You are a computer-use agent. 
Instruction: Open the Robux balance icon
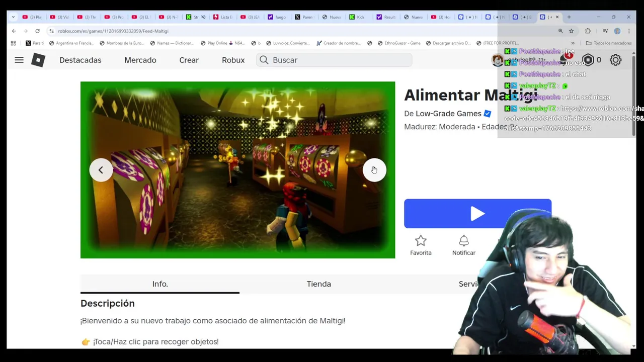click(588, 60)
